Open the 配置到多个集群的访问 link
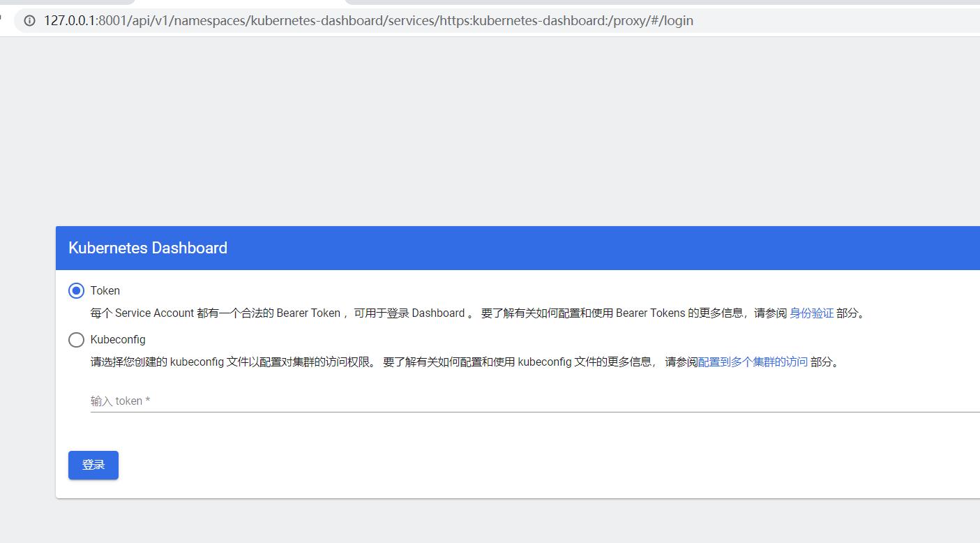This screenshot has height=543, width=980. (755, 362)
